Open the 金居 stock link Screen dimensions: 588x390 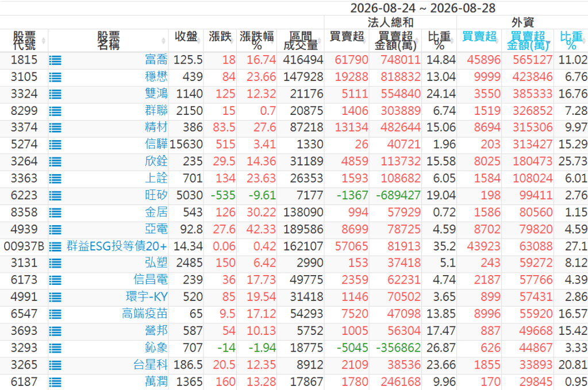[x=156, y=212]
